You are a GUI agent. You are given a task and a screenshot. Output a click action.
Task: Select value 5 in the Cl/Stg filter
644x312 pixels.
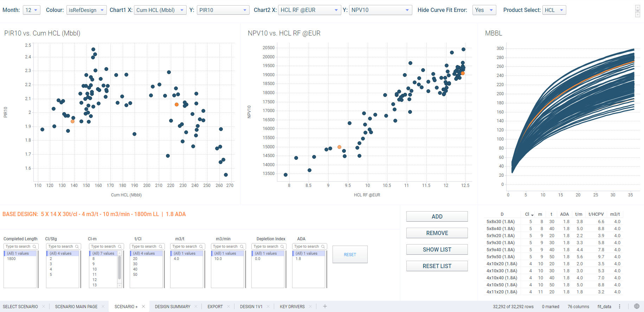tap(51, 274)
